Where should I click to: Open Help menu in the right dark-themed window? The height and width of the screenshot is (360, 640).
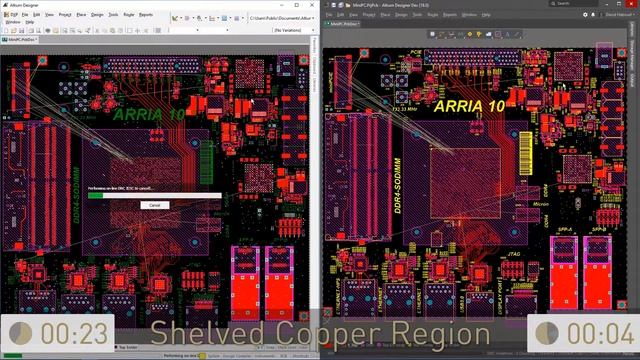(486, 15)
